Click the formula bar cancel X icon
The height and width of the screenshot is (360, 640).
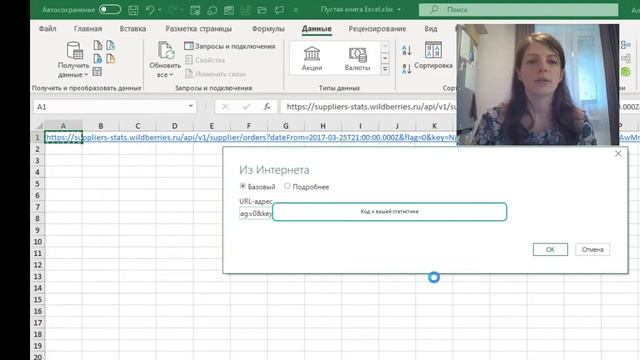pyautogui.click(x=225, y=107)
